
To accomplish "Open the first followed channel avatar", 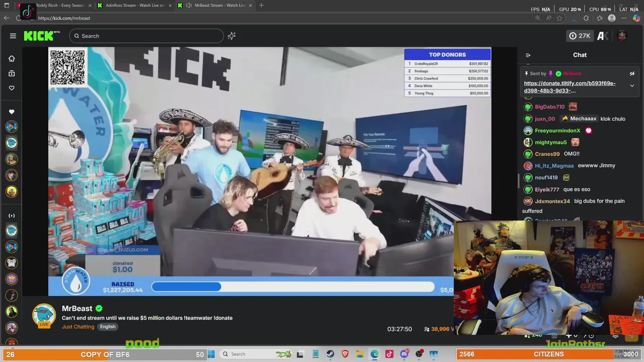I will pos(12,127).
